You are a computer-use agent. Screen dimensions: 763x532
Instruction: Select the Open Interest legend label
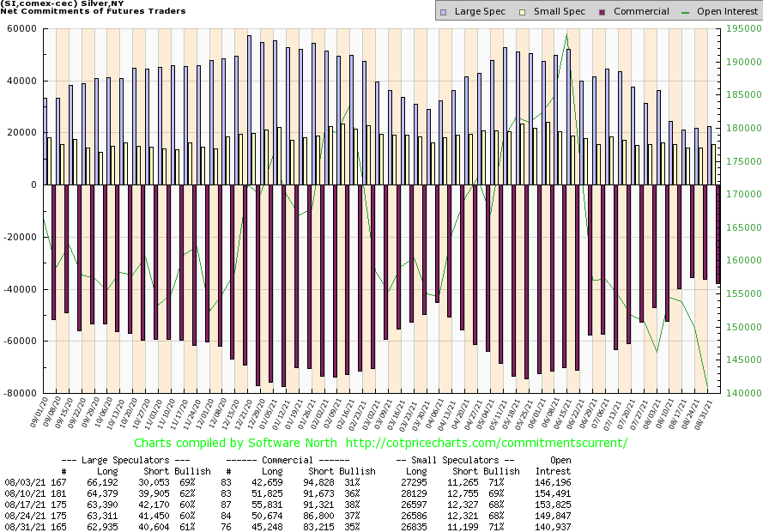click(x=726, y=12)
